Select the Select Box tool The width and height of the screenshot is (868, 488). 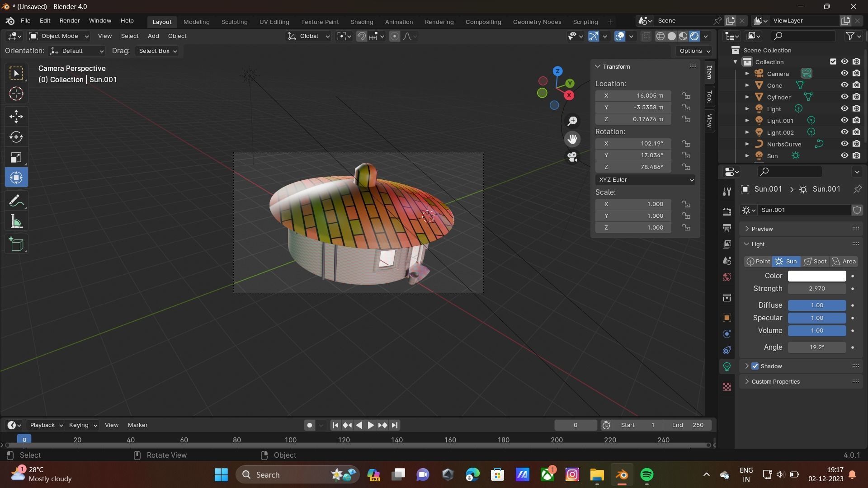16,73
